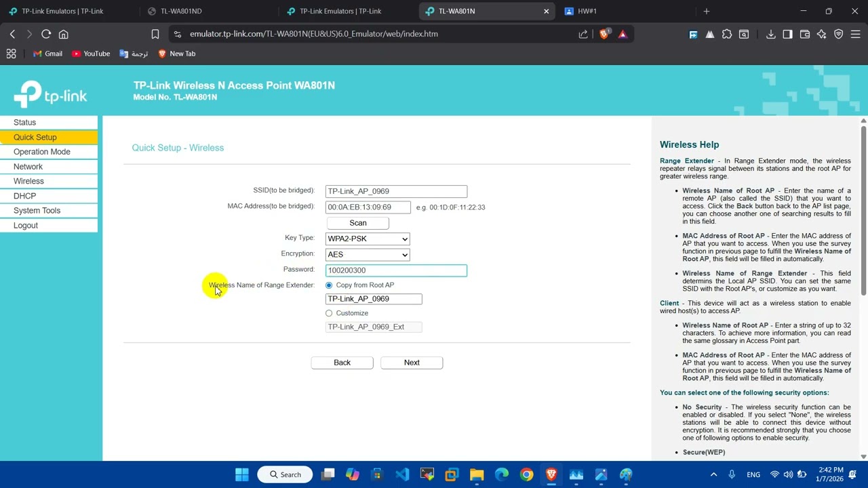This screenshot has height=488, width=868.
Task: Open Brave Rewards triangle icon
Action: click(623, 34)
